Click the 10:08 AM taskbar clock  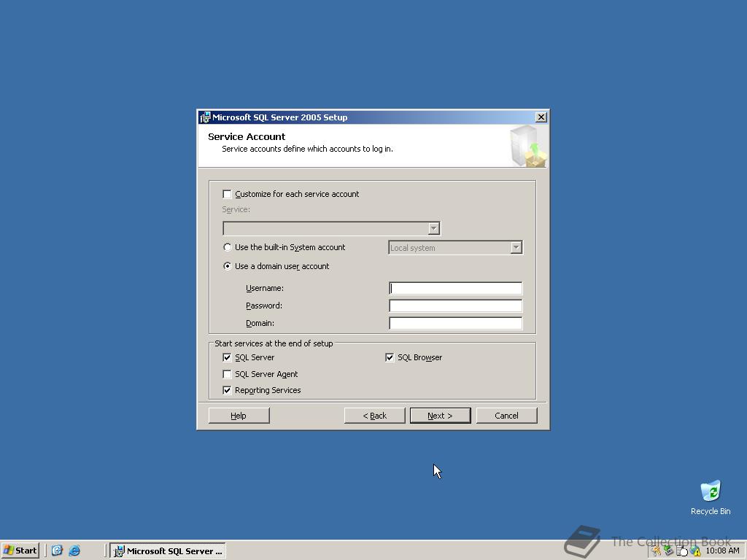point(722,551)
